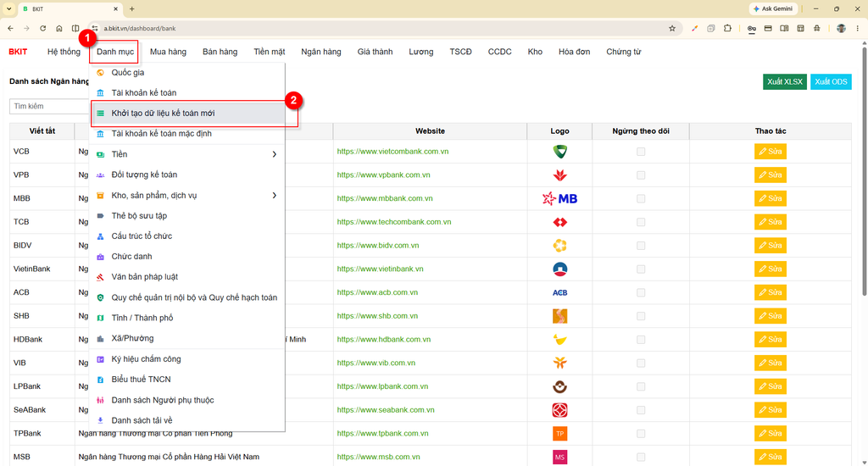Toggle Ngừng theo dõi for ACB
This screenshot has height=466, width=868.
641,293
